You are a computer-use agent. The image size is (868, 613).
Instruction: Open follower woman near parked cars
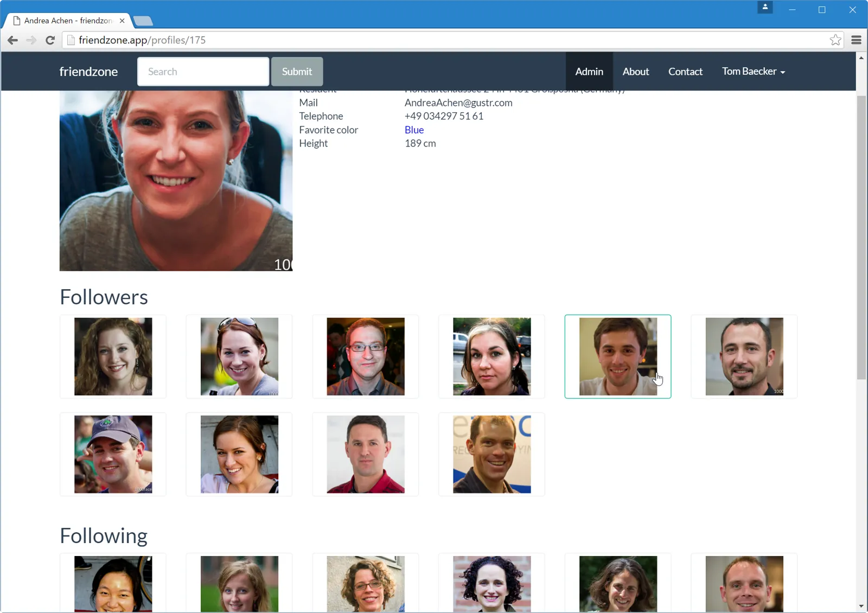tap(492, 356)
